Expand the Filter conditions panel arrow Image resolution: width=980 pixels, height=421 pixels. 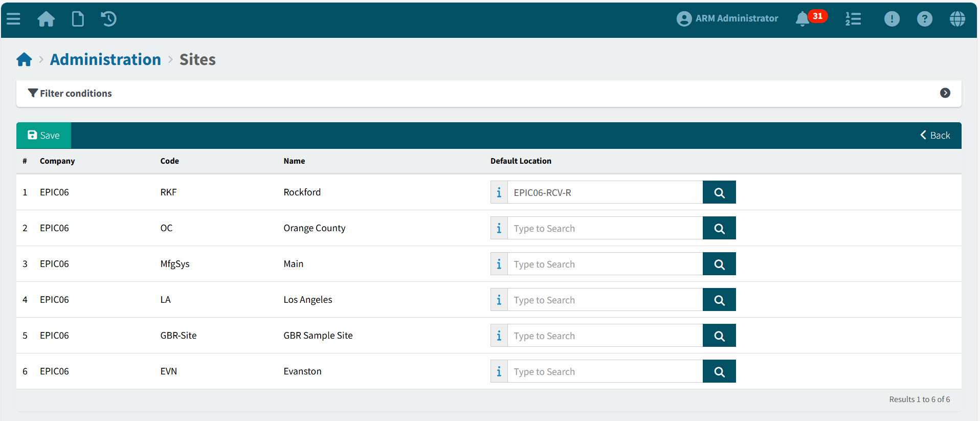click(945, 93)
